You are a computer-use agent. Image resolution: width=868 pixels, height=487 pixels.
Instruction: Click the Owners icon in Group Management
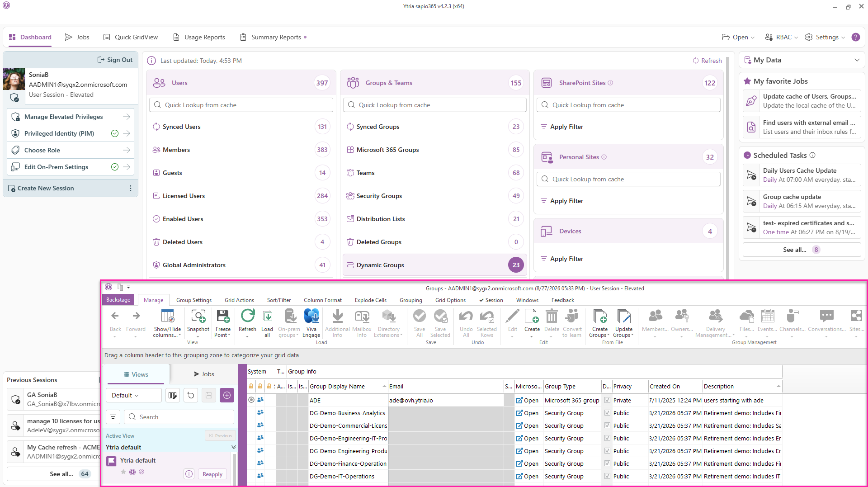click(682, 316)
